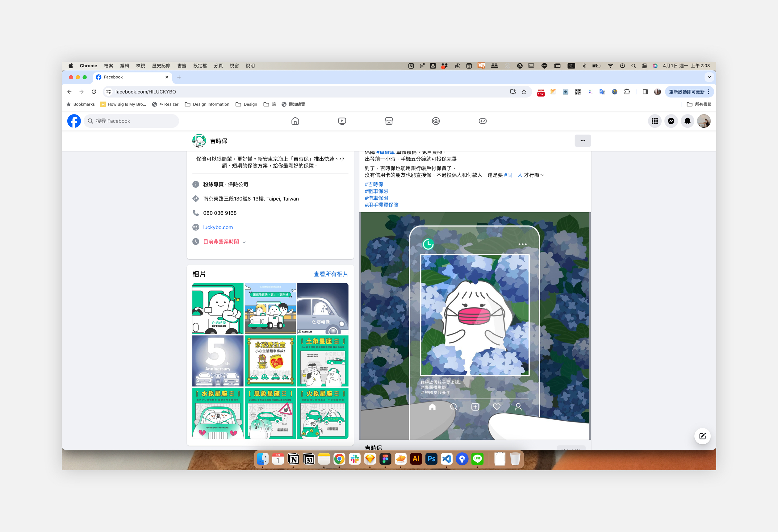Viewport: 778px width, 532px height.
Task: Open the 檢視 menu
Action: coord(140,66)
